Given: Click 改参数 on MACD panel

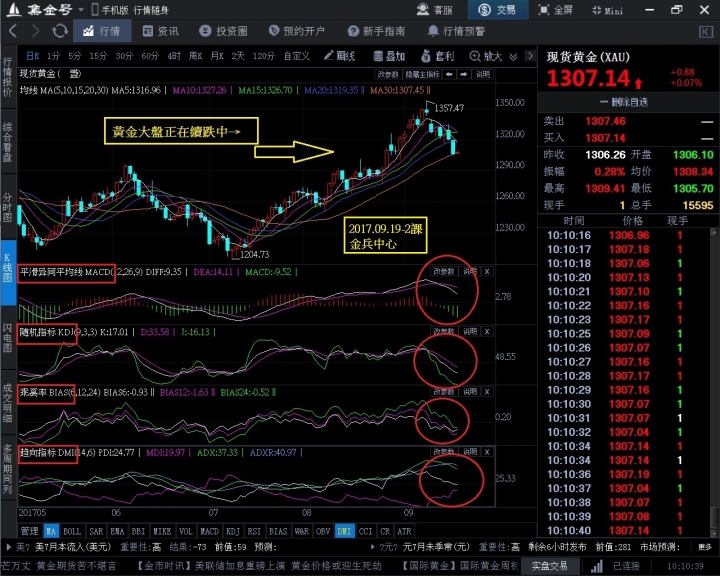Looking at the screenshot, I should pos(444,271).
